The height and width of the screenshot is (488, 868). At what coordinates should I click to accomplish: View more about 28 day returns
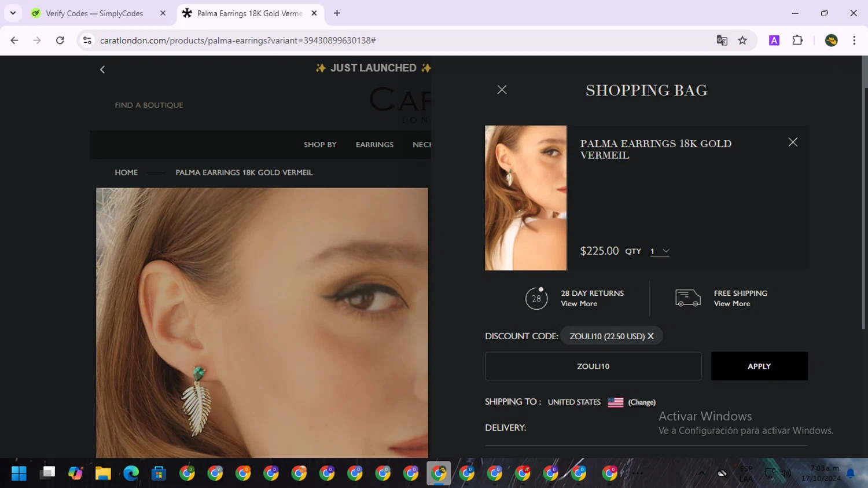(x=579, y=304)
